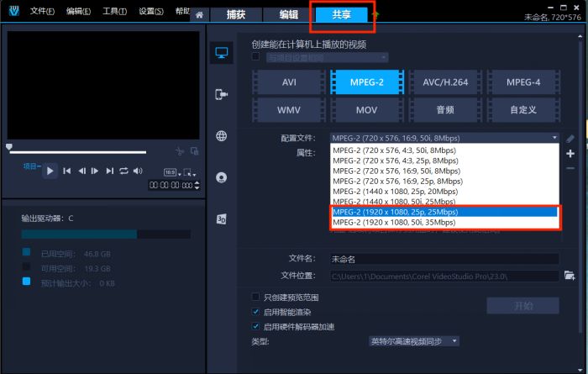Click the home icon tab

[x=200, y=14]
